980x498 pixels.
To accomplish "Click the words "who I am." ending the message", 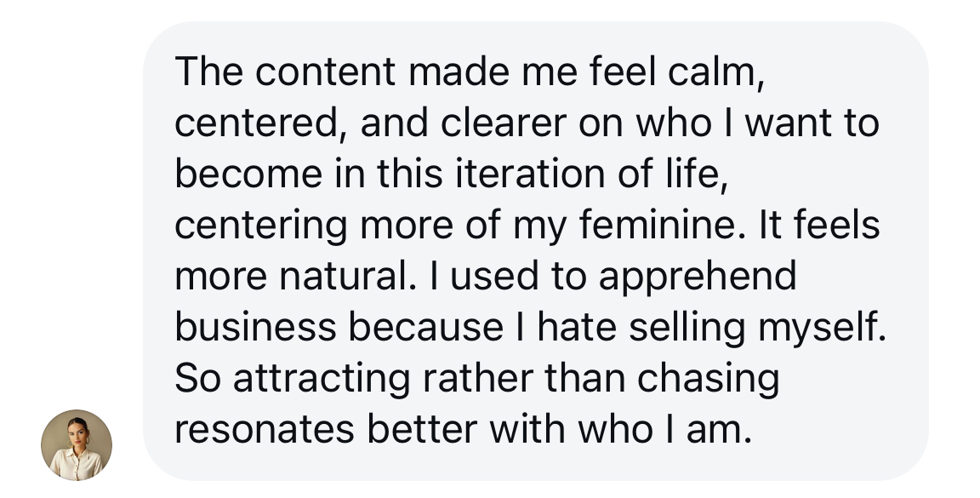I will pos(665,429).
